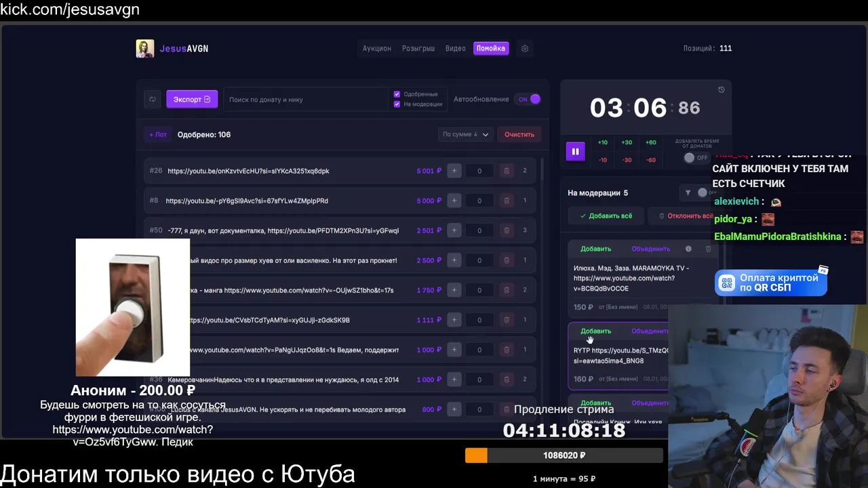Click the donation search input field
868x488 pixels.
point(305,100)
